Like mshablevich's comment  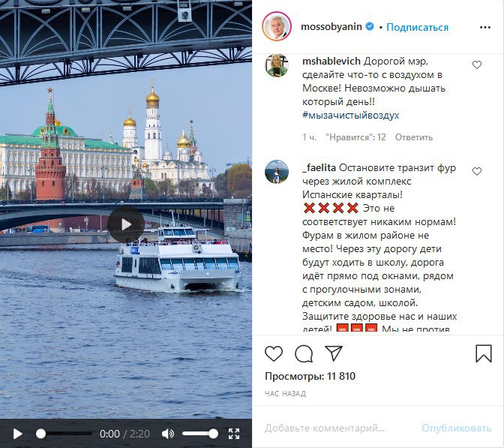coord(477,65)
